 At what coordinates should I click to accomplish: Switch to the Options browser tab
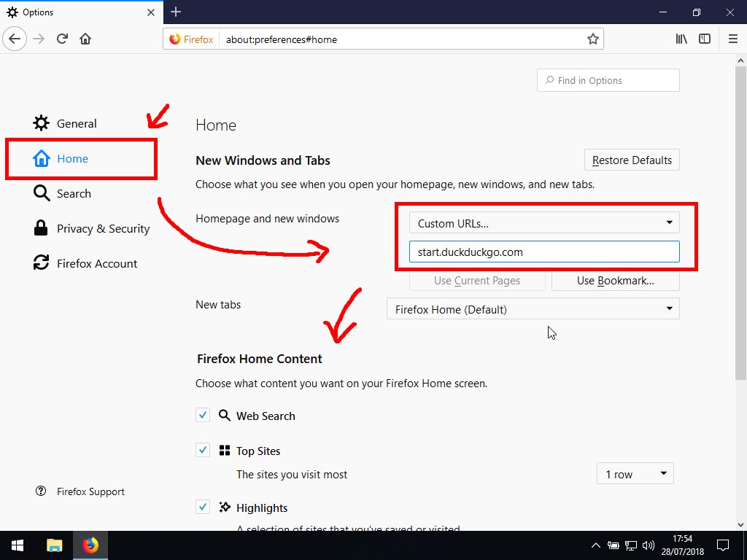[x=82, y=12]
